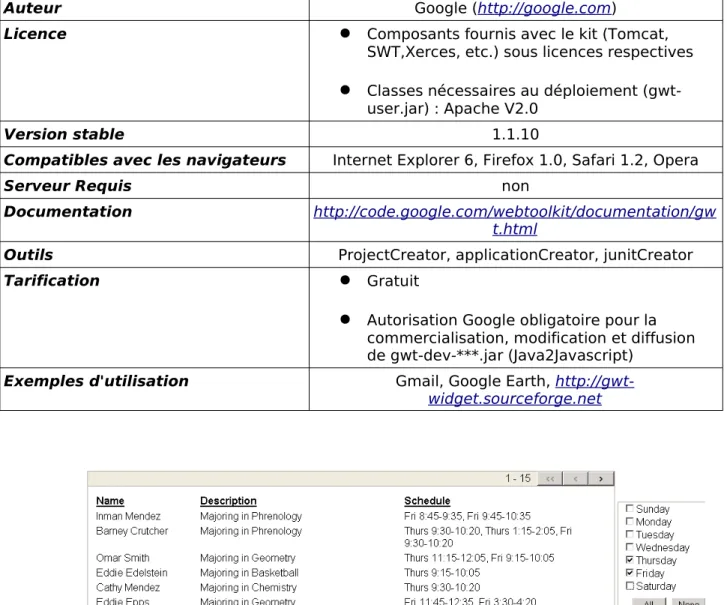Open the google.com author link
This screenshot has height=605, width=727.
coord(544,8)
